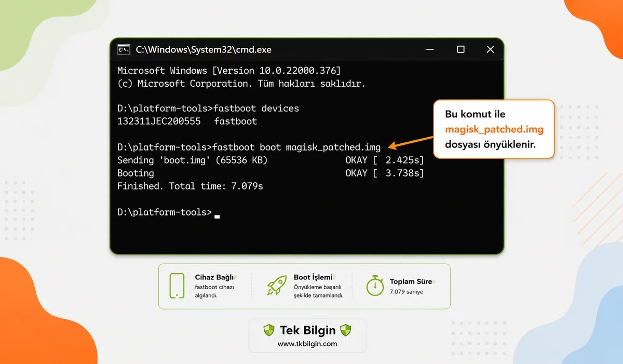
Task: Click the stopwatch icon beside Toplam Süre
Action: 375,286
